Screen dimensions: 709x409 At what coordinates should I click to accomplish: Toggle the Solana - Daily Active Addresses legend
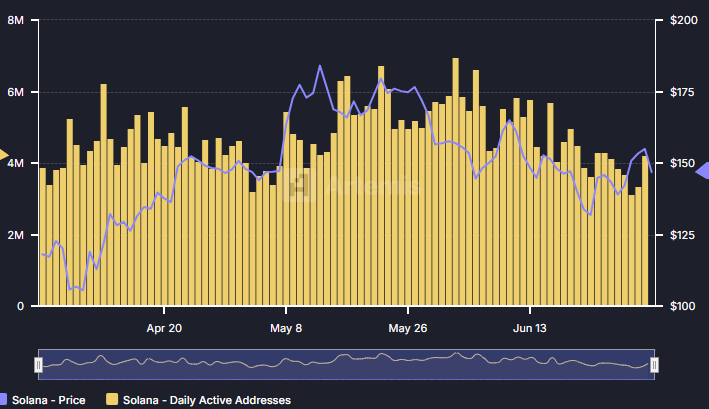click(198, 400)
